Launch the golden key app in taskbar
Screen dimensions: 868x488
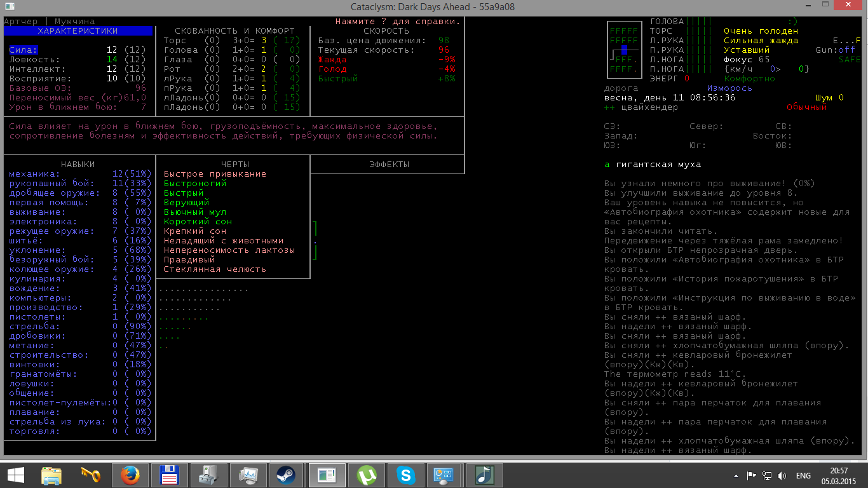point(91,475)
